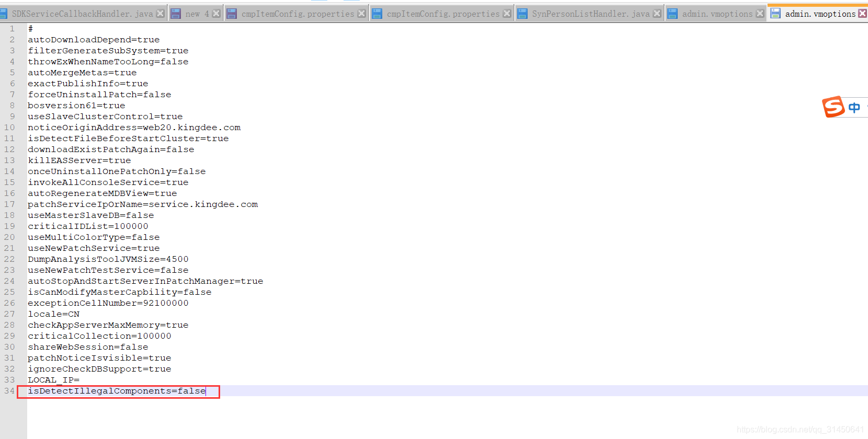Click the onceUninstallOnePatchOnly=false line
Viewport: 868px width, 439px height.
point(117,171)
